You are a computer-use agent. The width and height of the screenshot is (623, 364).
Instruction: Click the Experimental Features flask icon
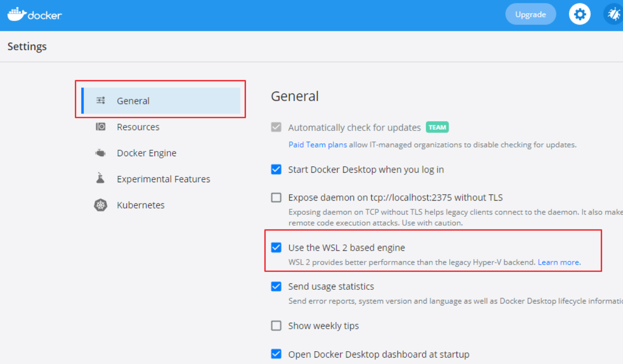pyautogui.click(x=100, y=179)
